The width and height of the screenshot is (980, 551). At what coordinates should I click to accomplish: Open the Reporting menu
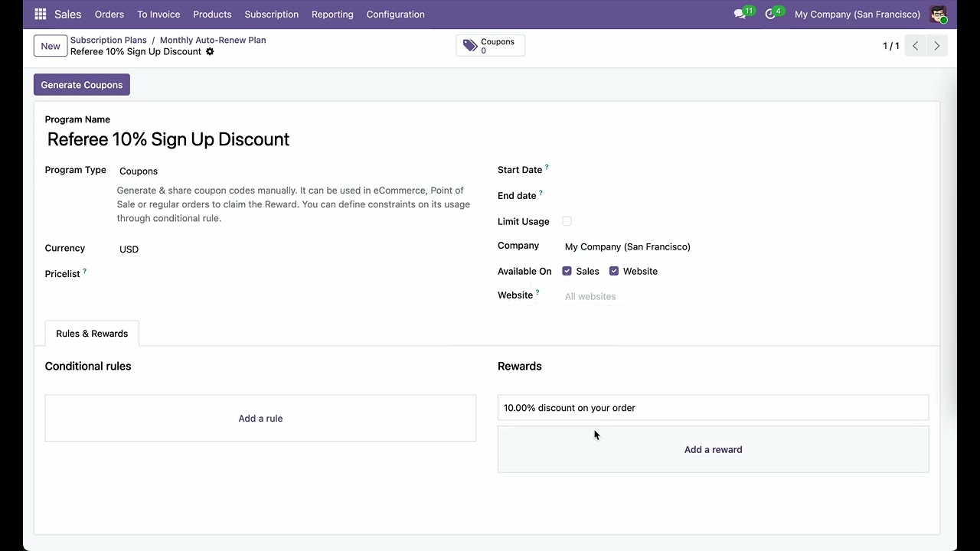[332, 15]
